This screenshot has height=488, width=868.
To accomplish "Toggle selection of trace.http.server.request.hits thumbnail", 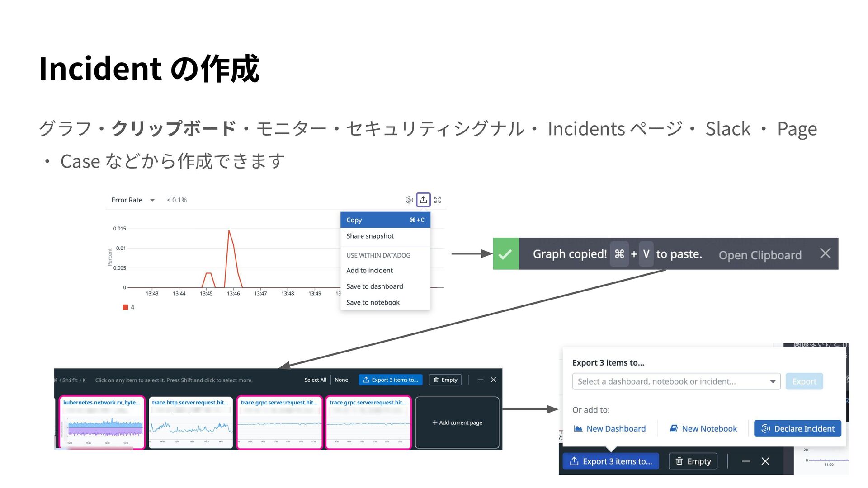I will (x=190, y=422).
